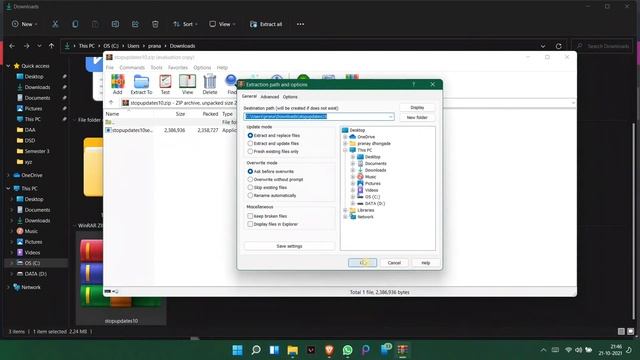Open WinRAR Favorites menu
The width and height of the screenshot is (640, 360).
(x=178, y=67)
